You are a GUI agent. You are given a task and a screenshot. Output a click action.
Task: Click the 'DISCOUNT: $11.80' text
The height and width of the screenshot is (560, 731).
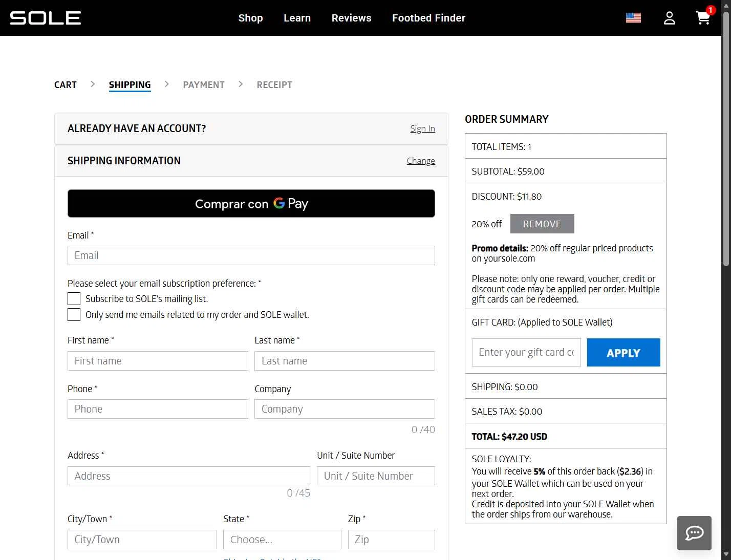tap(507, 197)
